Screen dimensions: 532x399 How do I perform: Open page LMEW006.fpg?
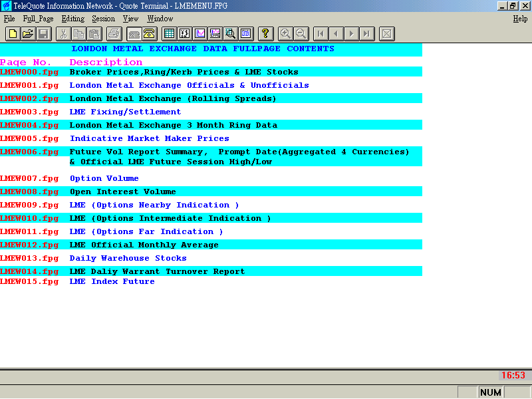(29, 152)
